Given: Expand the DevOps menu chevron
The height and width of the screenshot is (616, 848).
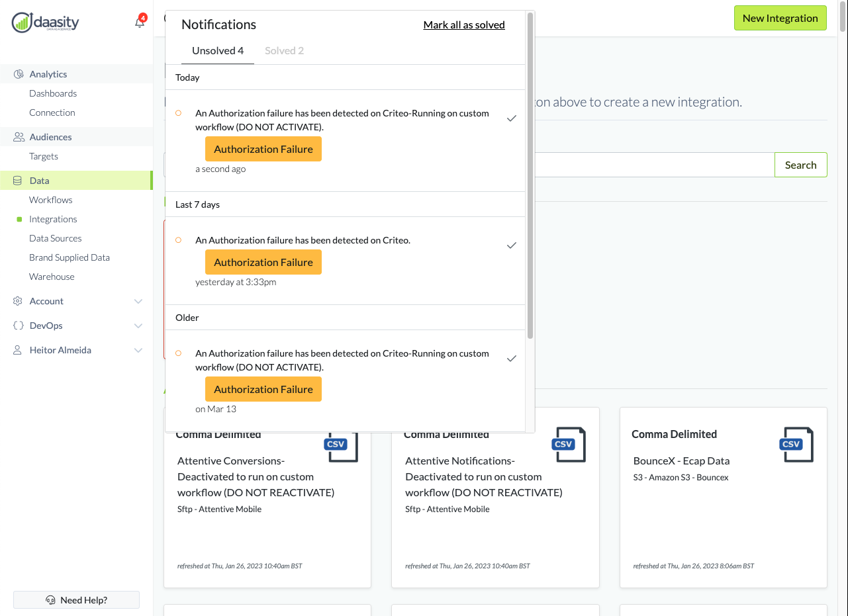Looking at the screenshot, I should point(138,326).
